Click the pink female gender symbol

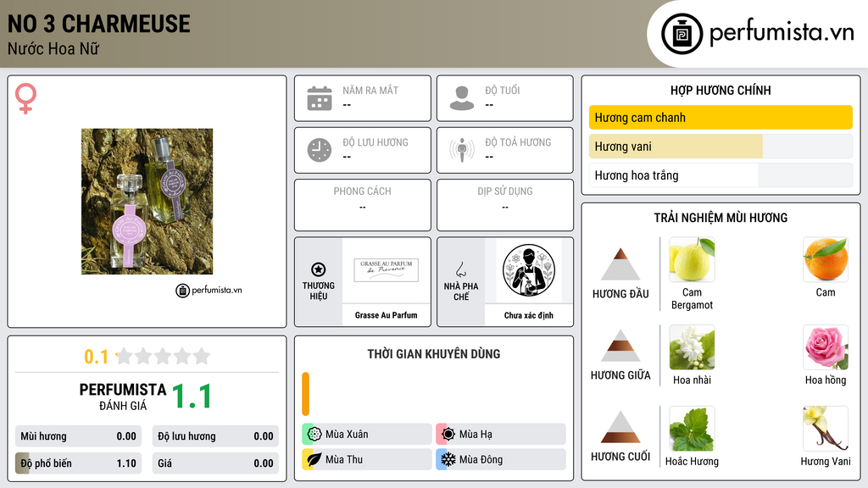(x=25, y=98)
